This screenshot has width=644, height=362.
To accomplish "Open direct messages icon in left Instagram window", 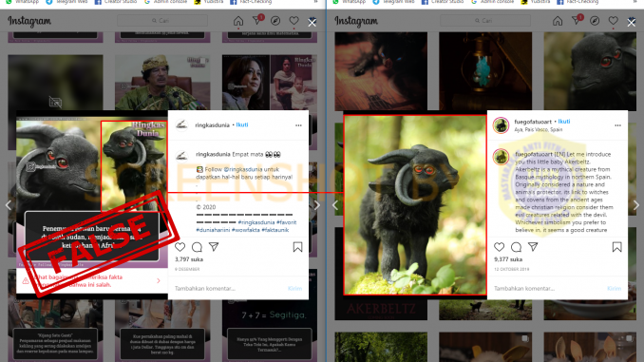I will pyautogui.click(x=257, y=20).
